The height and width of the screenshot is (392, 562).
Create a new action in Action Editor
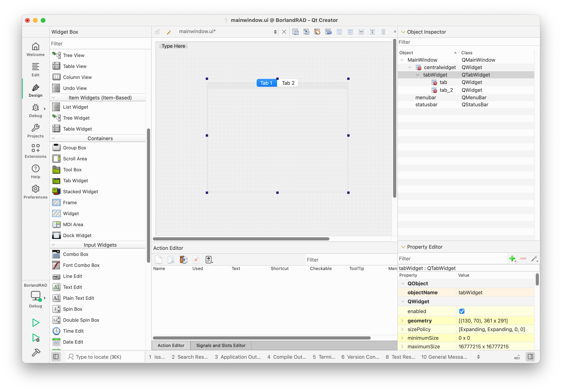[159, 259]
